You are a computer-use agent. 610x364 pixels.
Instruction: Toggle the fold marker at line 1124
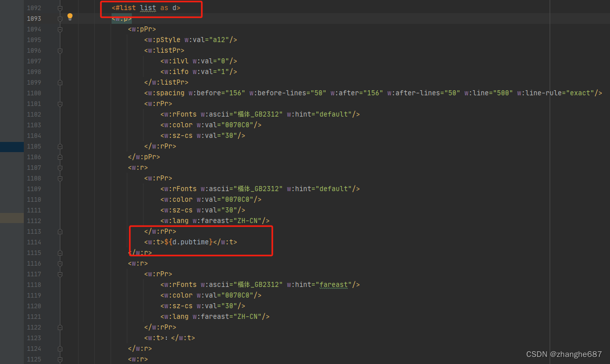point(60,349)
